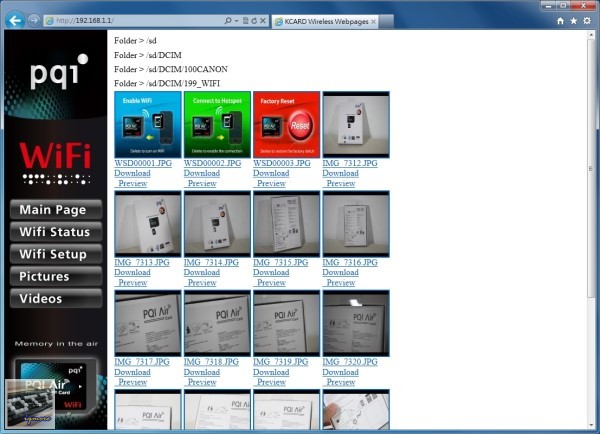Image resolution: width=600 pixels, height=434 pixels.
Task: Click Folder > /sd/DCIM path text
Action: 148,55
